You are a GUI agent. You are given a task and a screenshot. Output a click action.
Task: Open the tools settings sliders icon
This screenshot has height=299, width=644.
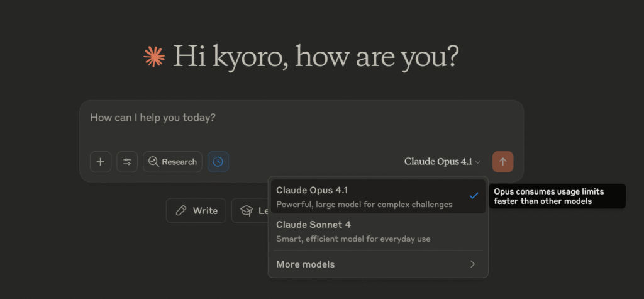(127, 162)
